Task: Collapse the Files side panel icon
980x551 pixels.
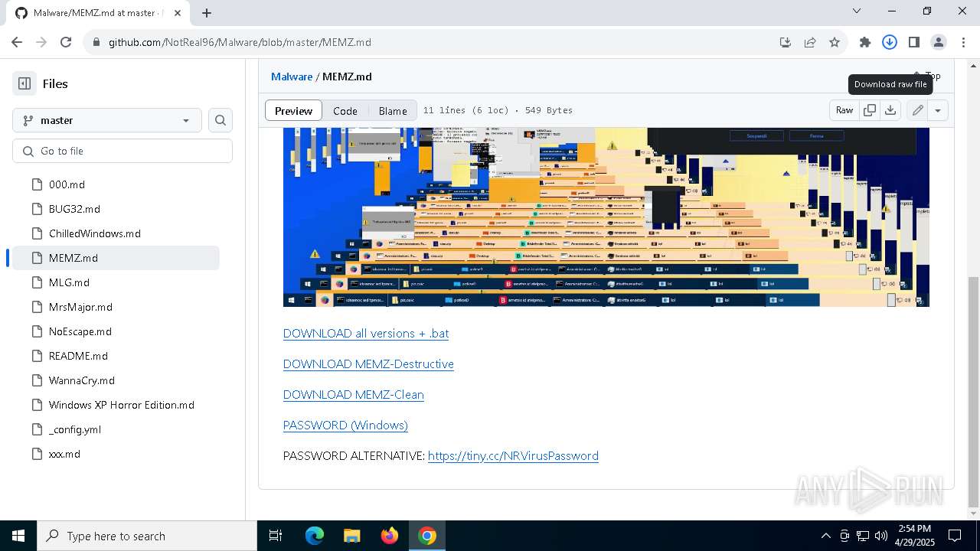Action: click(24, 83)
